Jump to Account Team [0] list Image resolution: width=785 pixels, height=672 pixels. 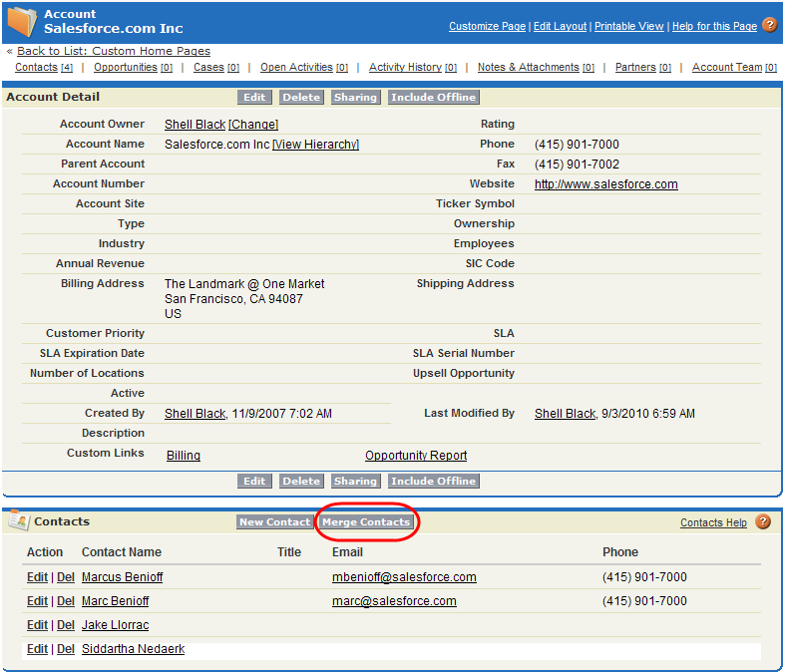tap(734, 67)
